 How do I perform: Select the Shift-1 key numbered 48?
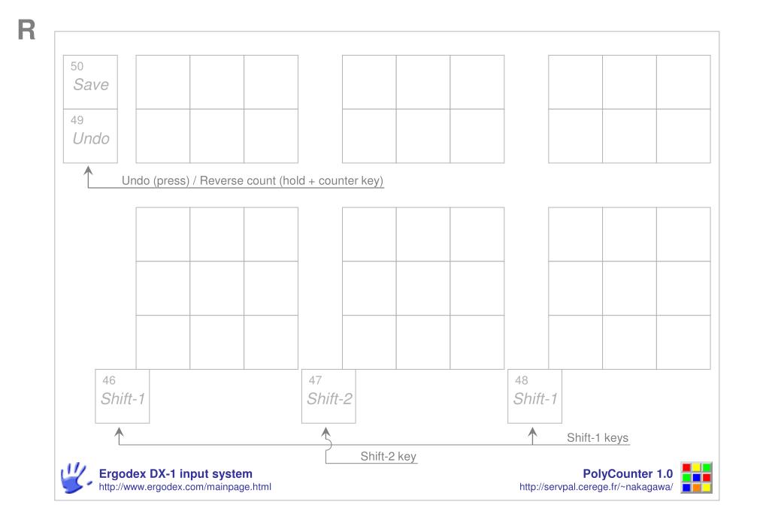(534, 396)
